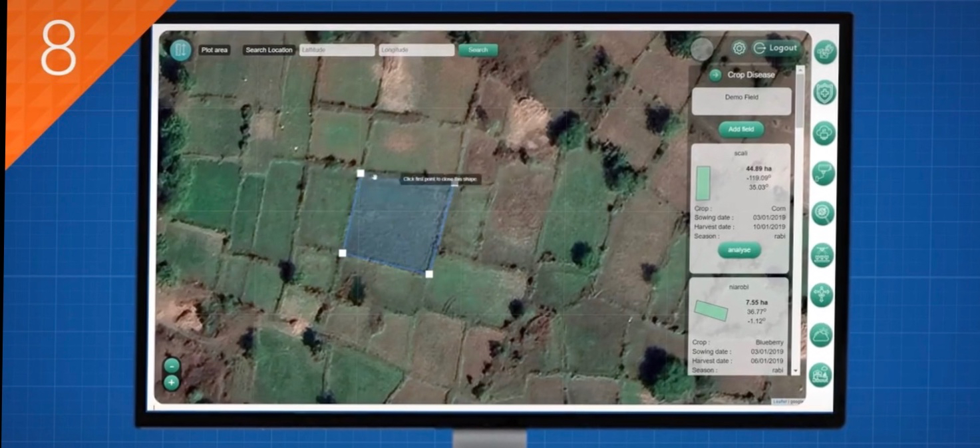980x448 pixels.
Task: Select the scali field shape thumbnail
Action: 703,184
